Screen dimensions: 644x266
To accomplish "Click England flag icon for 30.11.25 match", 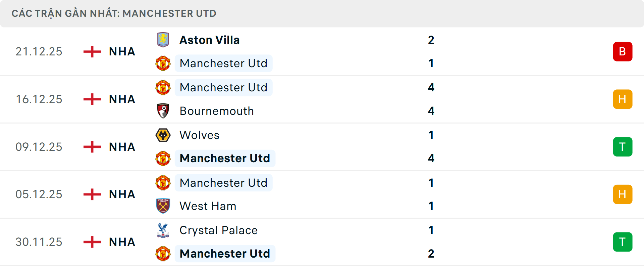I will [x=92, y=242].
